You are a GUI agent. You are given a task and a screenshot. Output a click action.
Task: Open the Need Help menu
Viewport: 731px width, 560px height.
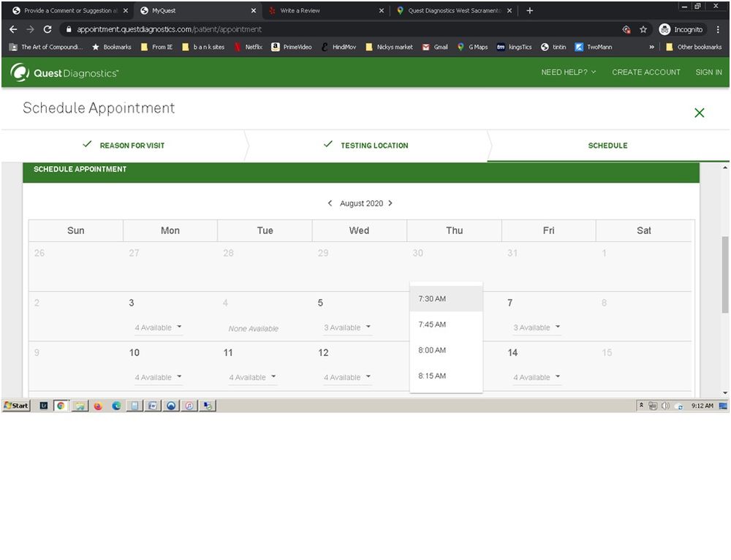(568, 72)
